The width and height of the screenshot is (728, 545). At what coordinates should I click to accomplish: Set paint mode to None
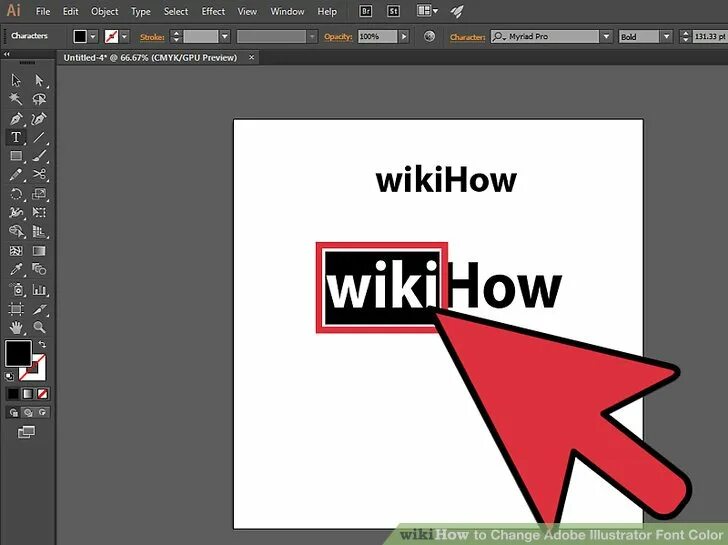43,394
